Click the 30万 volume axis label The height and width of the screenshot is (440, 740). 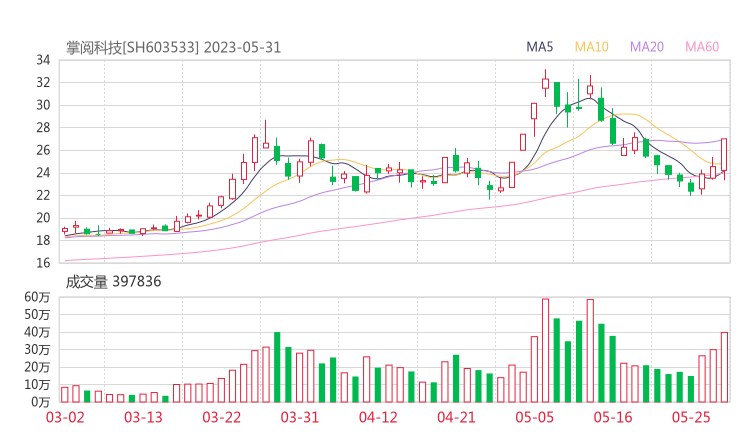click(x=37, y=350)
